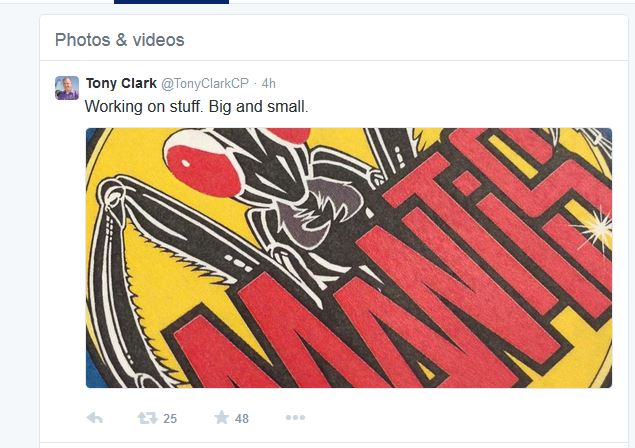Click the retweet count of 25
Screen dimensions: 635x448
[170, 419]
